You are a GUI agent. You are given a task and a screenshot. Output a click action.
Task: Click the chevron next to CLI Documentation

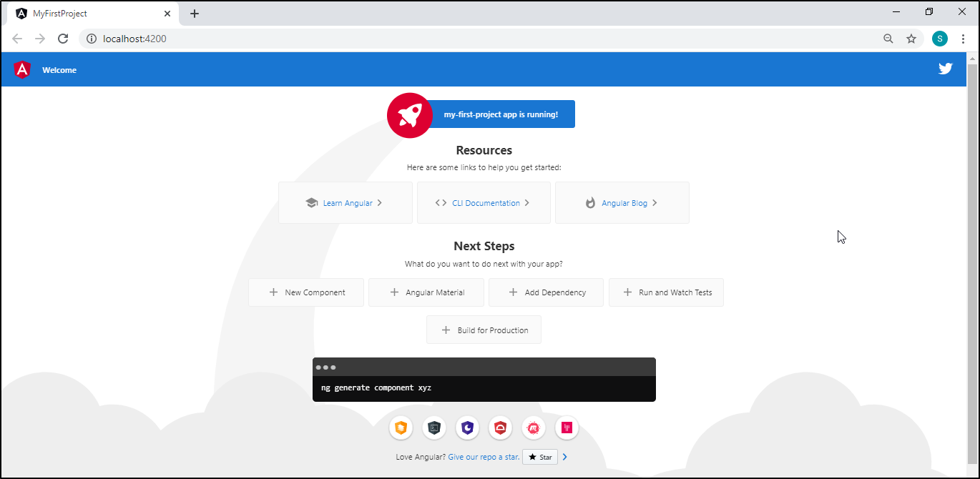[x=527, y=203]
